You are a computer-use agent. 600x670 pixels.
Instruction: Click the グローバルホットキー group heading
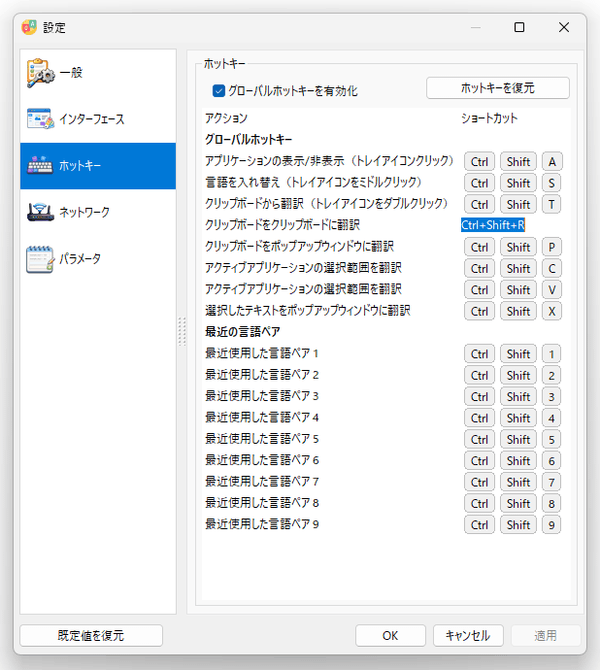pyautogui.click(x=248, y=140)
